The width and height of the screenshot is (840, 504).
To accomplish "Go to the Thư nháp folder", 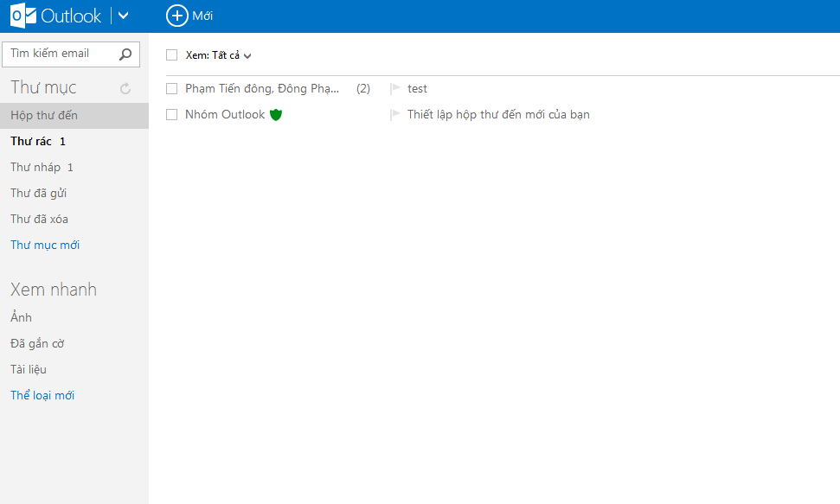I will (x=35, y=167).
